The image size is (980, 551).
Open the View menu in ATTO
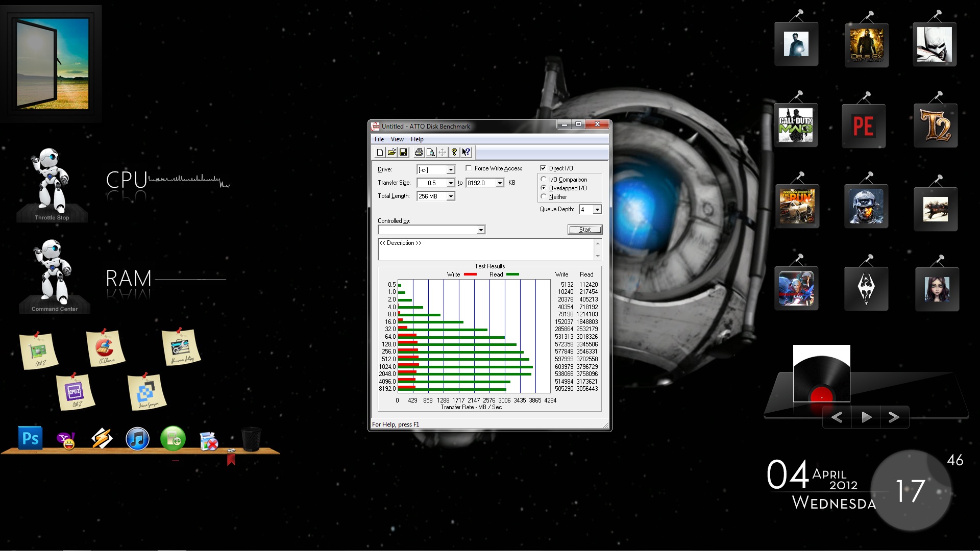click(x=397, y=139)
